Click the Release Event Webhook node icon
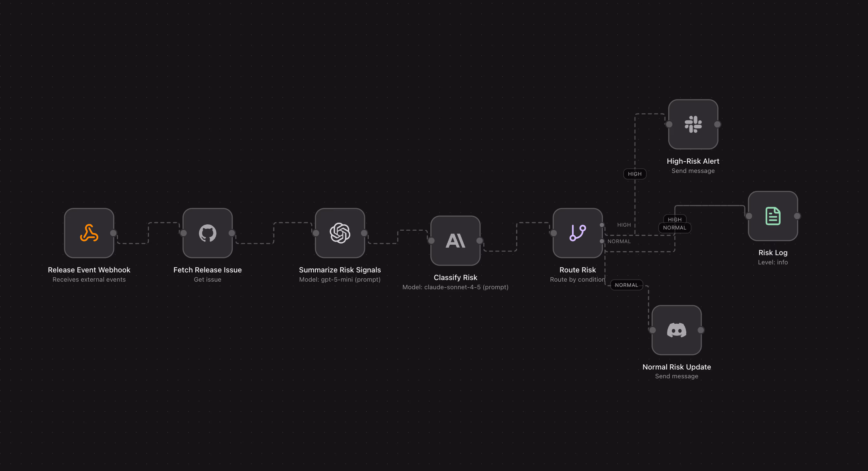868x471 pixels. (x=89, y=233)
